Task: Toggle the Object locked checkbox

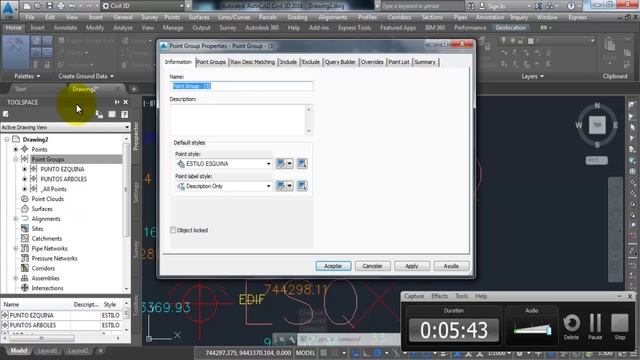Action: [173, 230]
